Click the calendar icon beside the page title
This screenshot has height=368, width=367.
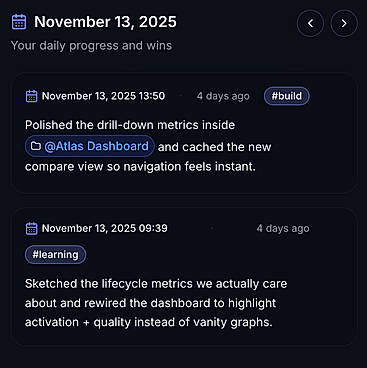[19, 22]
